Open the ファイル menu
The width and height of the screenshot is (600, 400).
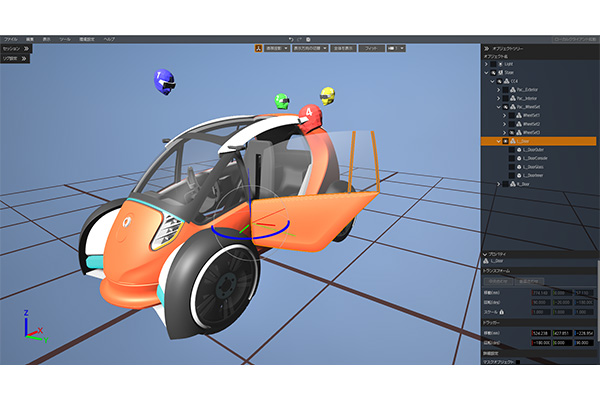point(11,39)
